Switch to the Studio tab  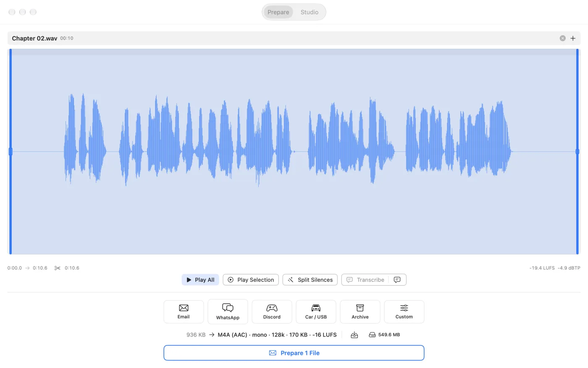310,12
